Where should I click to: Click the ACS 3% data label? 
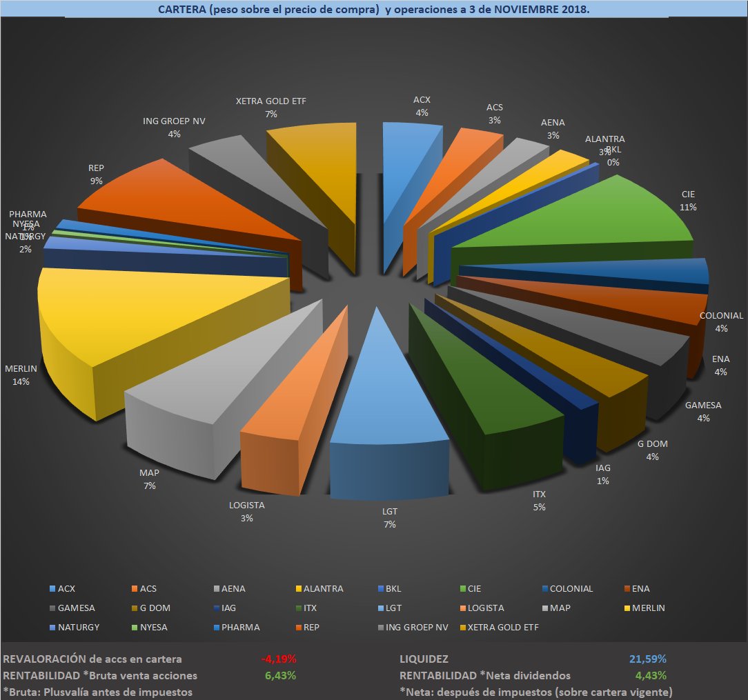pos(495,114)
